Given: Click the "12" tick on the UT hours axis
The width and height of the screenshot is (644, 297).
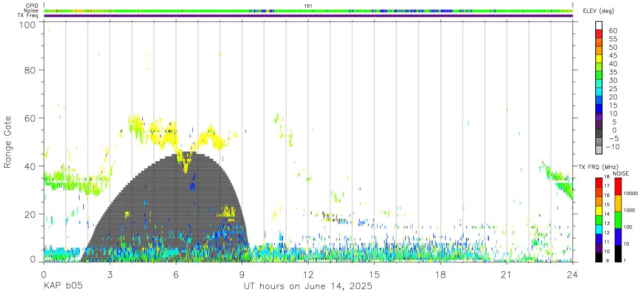Looking at the screenshot, I should (x=308, y=274).
